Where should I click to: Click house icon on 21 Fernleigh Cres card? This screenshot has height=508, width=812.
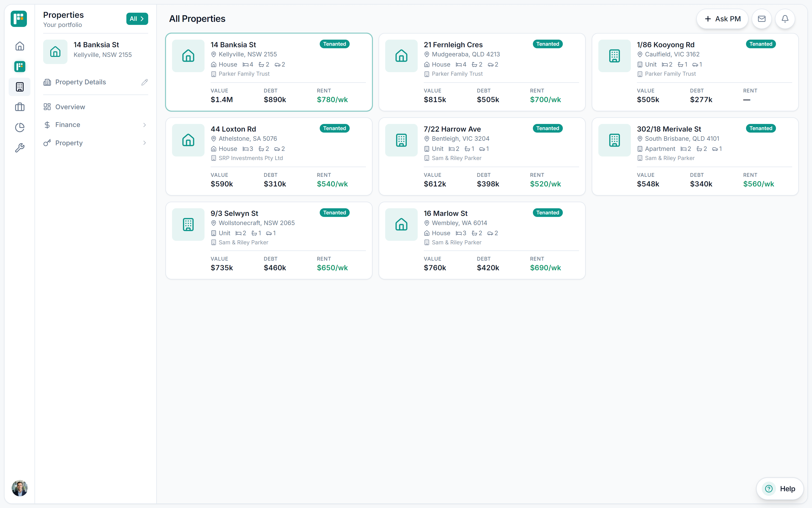coord(401,56)
